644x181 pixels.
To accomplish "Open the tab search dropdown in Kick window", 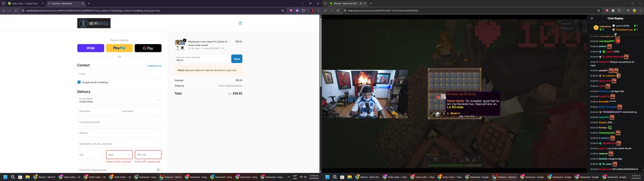I will pos(325,3).
